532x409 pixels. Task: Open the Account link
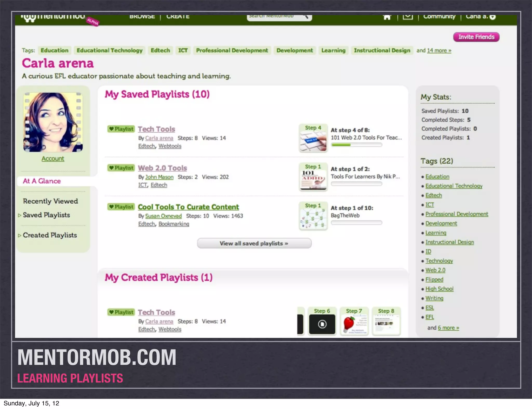pos(53,159)
